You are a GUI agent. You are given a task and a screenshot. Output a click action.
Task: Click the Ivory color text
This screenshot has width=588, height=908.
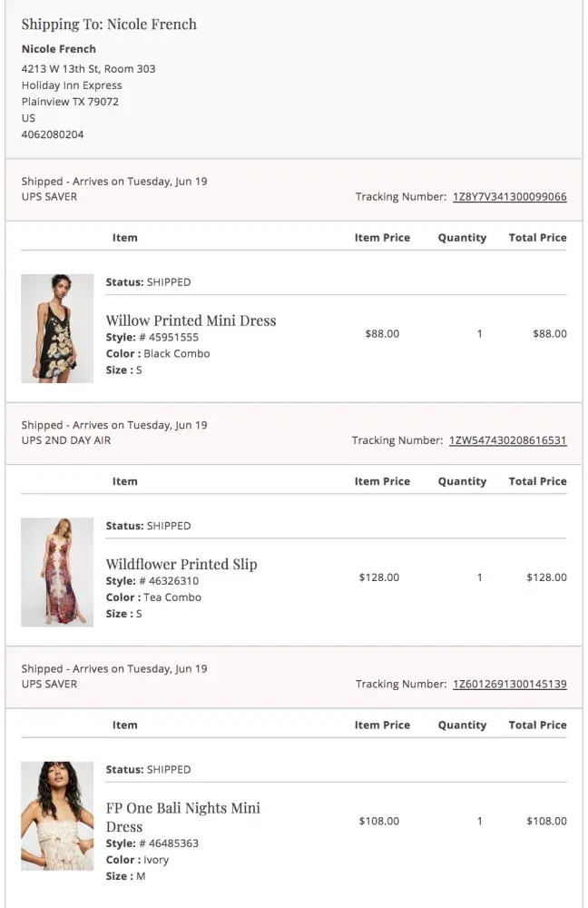[x=156, y=860]
